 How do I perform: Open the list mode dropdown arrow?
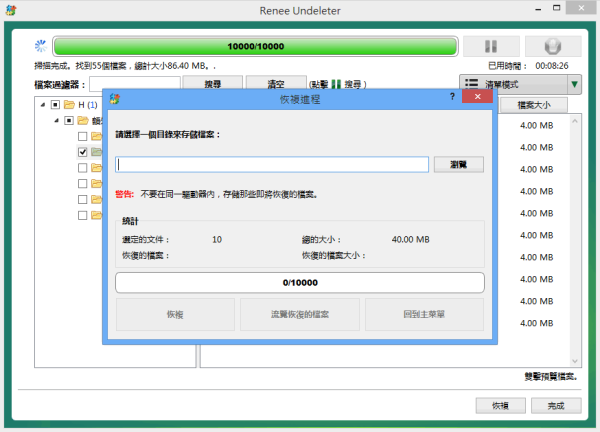[574, 84]
